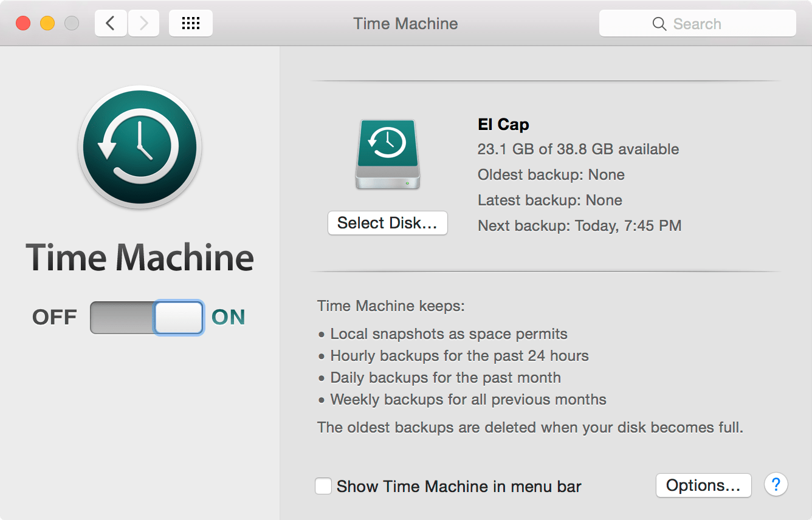This screenshot has width=812, height=520.
Task: Click the OFF label beside the switch
Action: point(54,316)
